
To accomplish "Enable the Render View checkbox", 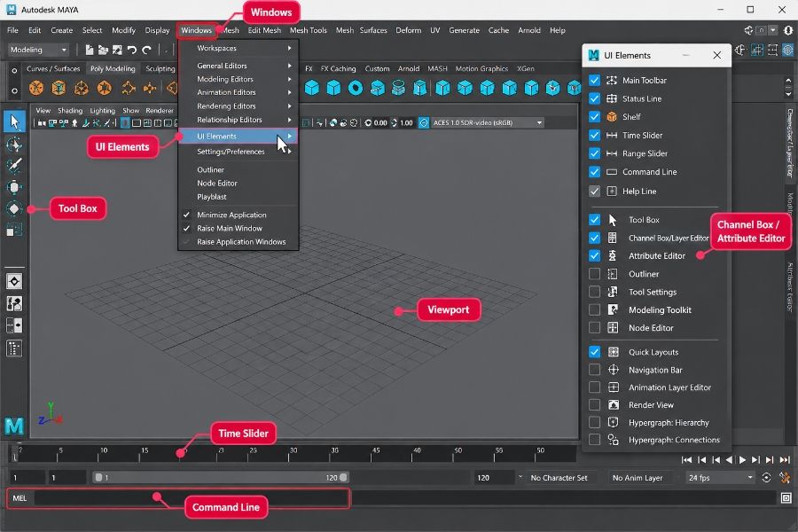I will [594, 404].
